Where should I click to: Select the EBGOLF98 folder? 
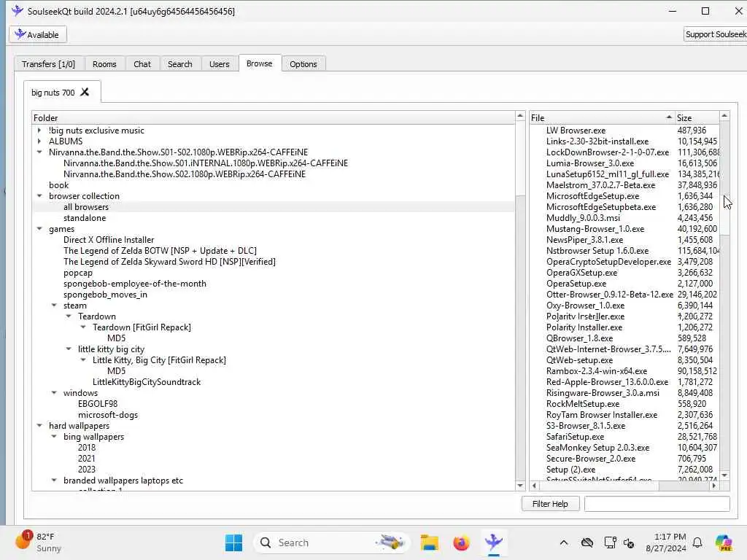click(x=98, y=404)
